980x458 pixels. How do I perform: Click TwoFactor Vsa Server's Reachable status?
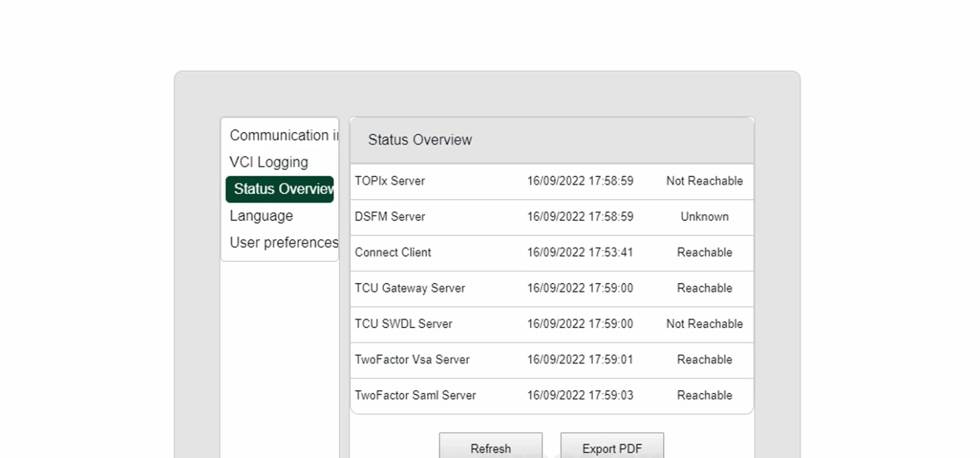click(704, 360)
